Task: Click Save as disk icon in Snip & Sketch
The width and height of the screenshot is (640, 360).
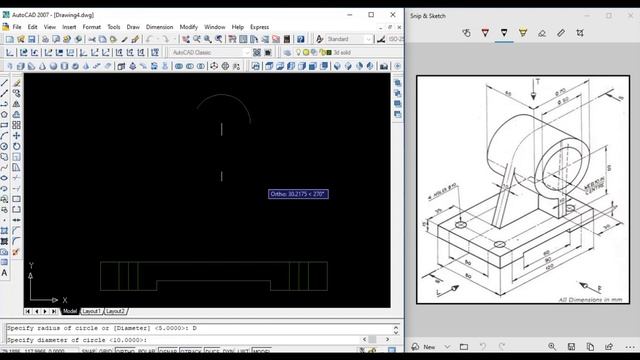Action: point(571,347)
